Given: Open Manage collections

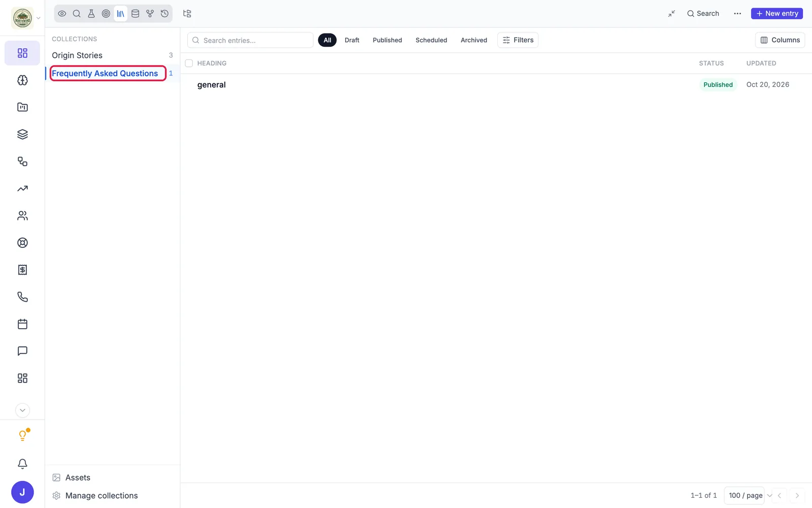Looking at the screenshot, I should point(95,496).
